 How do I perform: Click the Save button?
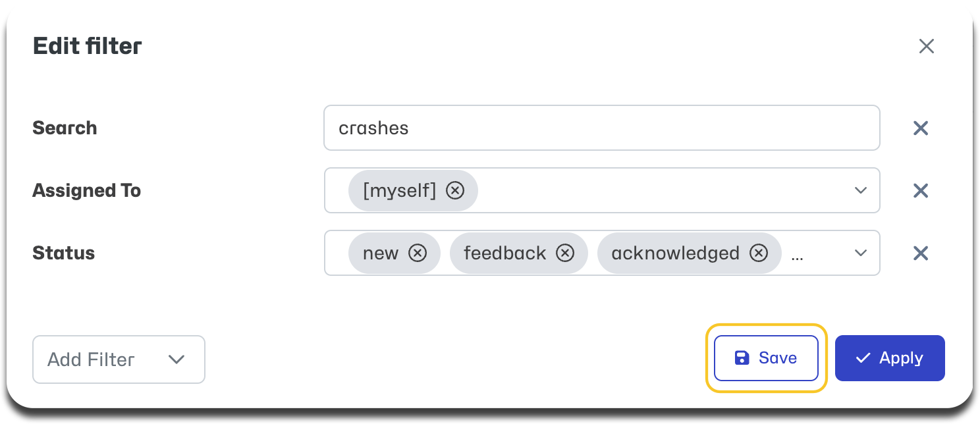click(x=766, y=358)
